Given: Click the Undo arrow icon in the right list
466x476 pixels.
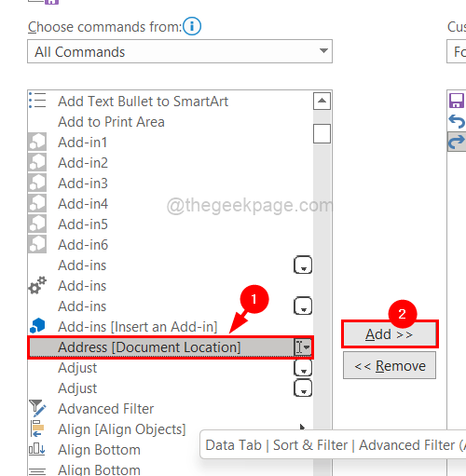Looking at the screenshot, I should 457,121.
